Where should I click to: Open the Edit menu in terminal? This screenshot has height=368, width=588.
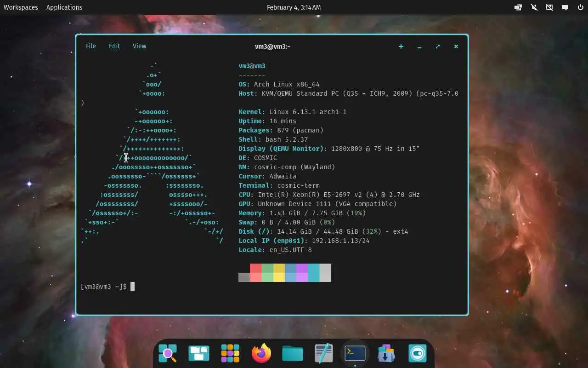[x=114, y=46]
